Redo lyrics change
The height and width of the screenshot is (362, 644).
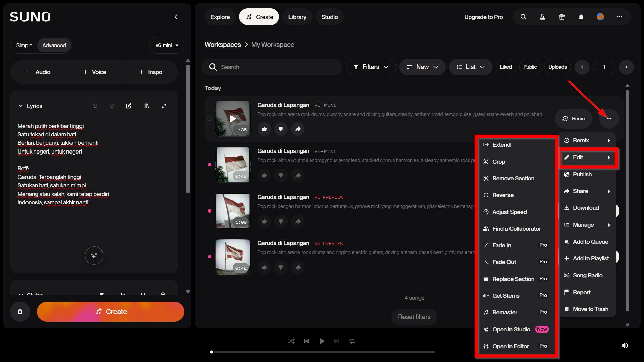[x=112, y=106]
